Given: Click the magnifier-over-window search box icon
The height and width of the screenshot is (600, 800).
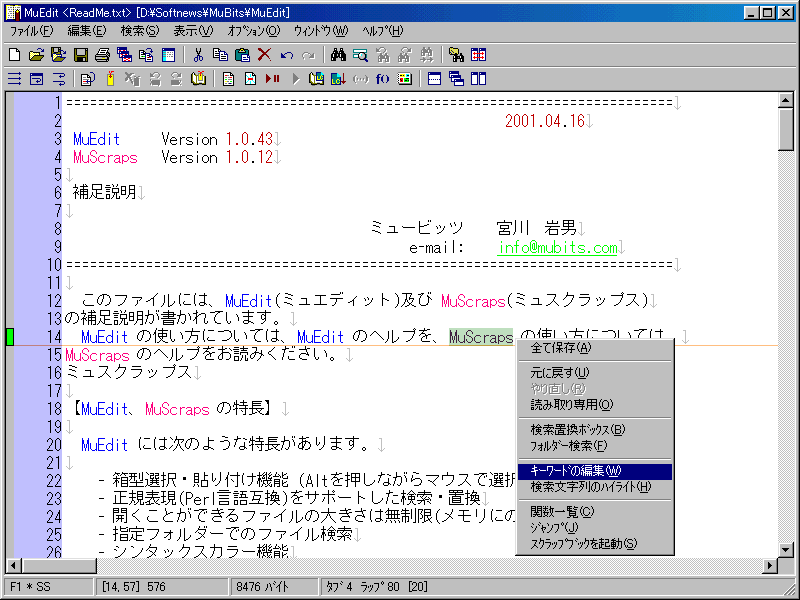Looking at the screenshot, I should (x=360, y=55).
